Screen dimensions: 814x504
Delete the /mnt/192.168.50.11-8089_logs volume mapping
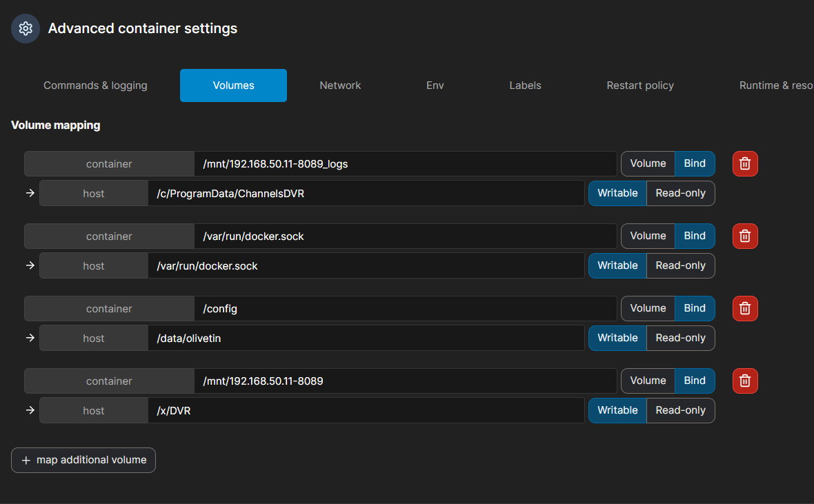[x=745, y=163]
